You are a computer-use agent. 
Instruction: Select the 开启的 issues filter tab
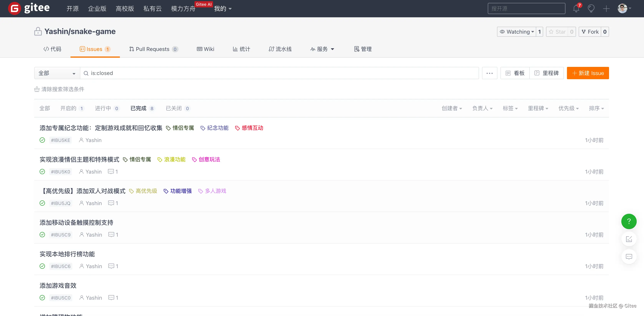pos(68,108)
